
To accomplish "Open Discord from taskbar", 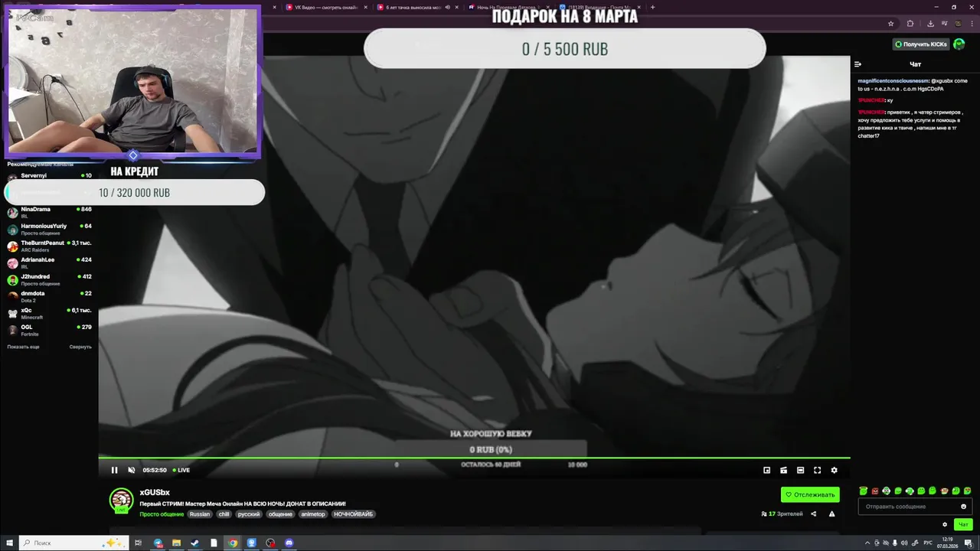I will coord(289,543).
